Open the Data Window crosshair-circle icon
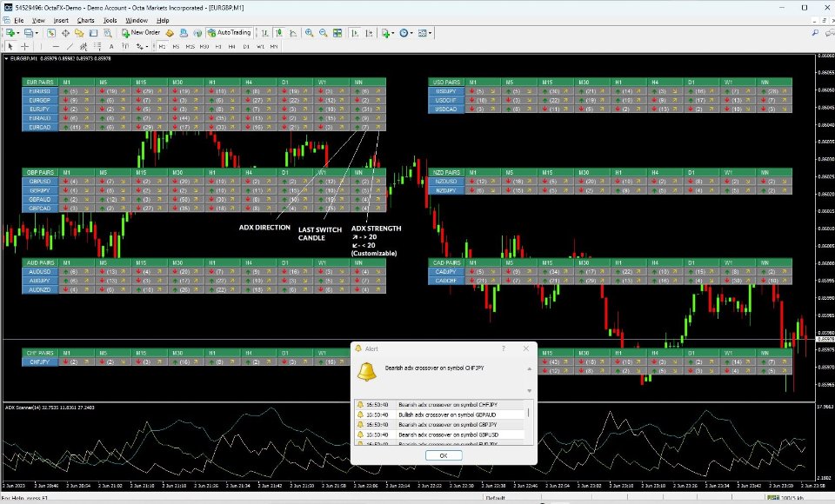Image resolution: width=835 pixels, height=504 pixels. coord(65,33)
